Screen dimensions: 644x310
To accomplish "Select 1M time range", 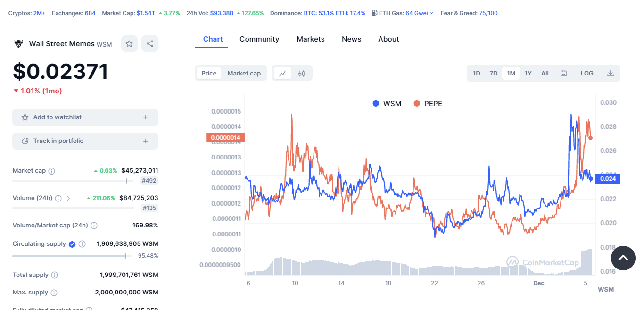I will (511, 73).
